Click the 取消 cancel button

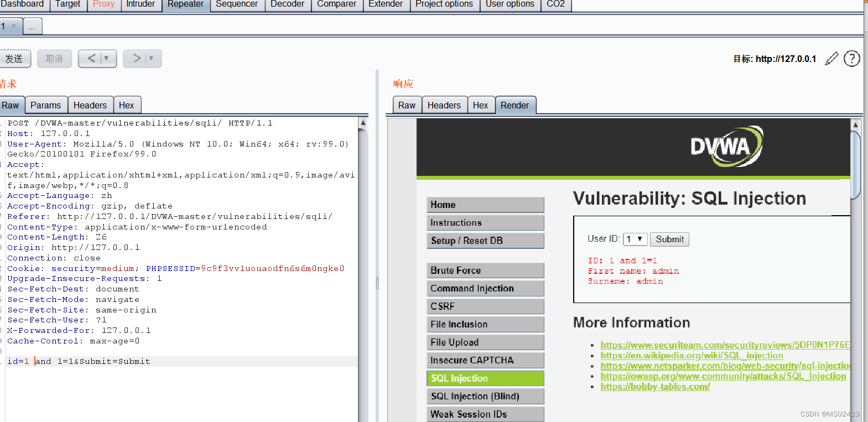(54, 59)
